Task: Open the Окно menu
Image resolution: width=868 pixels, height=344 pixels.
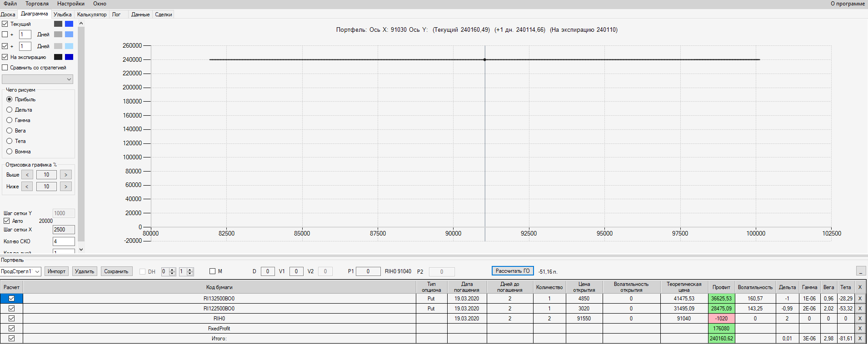Action: (100, 4)
